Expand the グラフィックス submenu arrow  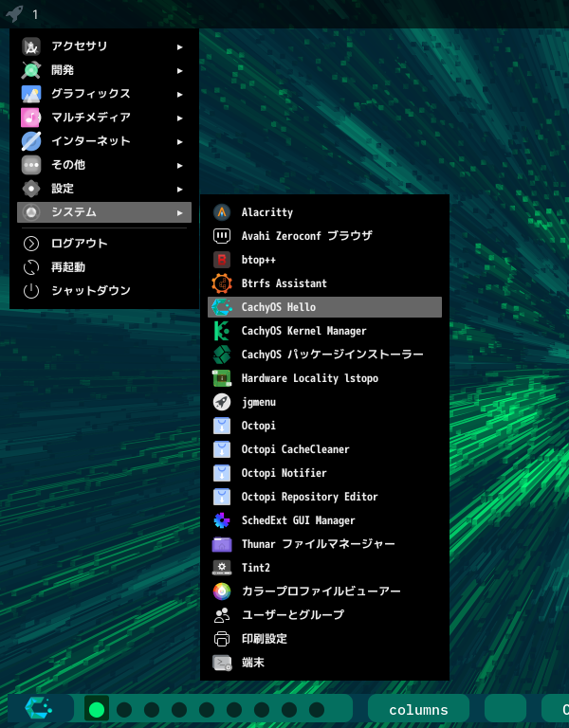180,94
